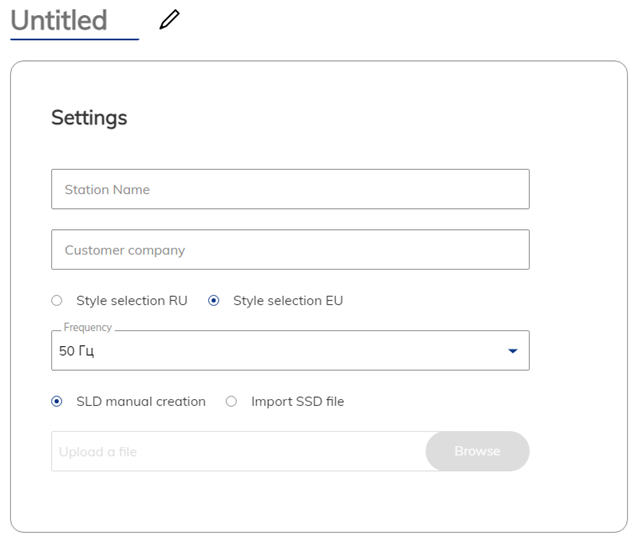Viewport: 638px width, 542px height.
Task: Click the Untitled project title
Action: (x=59, y=20)
